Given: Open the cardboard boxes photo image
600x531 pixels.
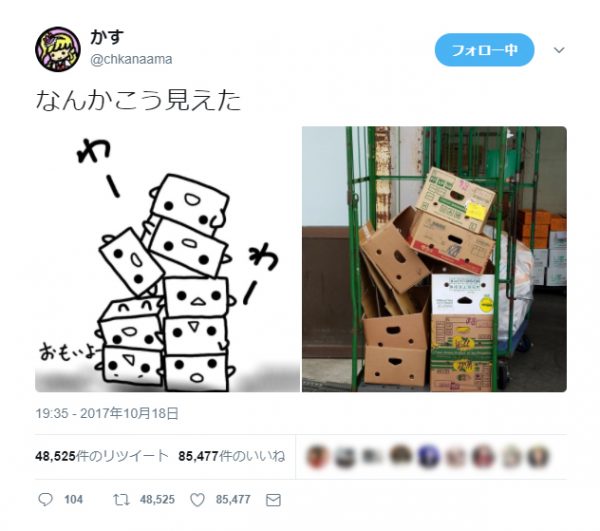Looking at the screenshot, I should pyautogui.click(x=434, y=259).
